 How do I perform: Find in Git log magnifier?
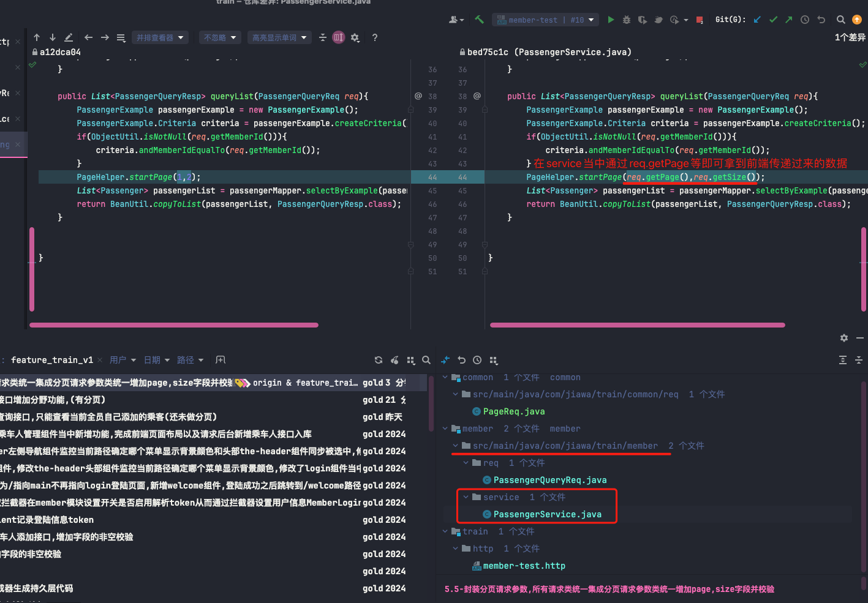[426, 360]
